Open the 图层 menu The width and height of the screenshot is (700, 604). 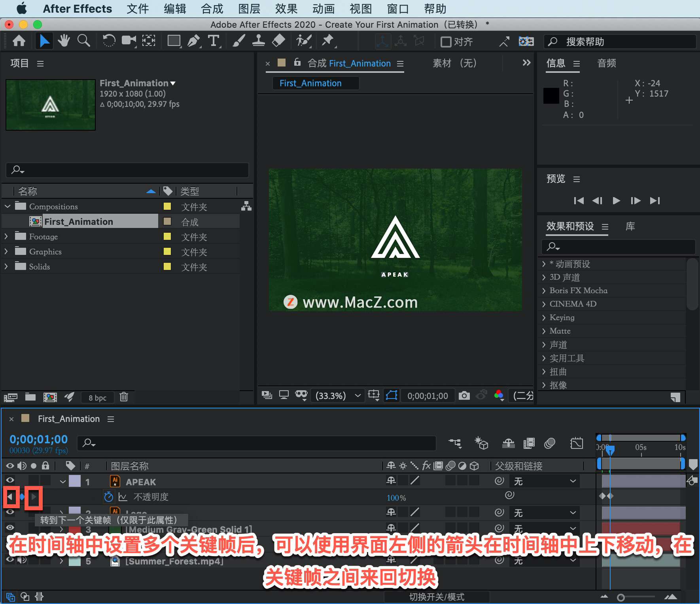(x=249, y=9)
